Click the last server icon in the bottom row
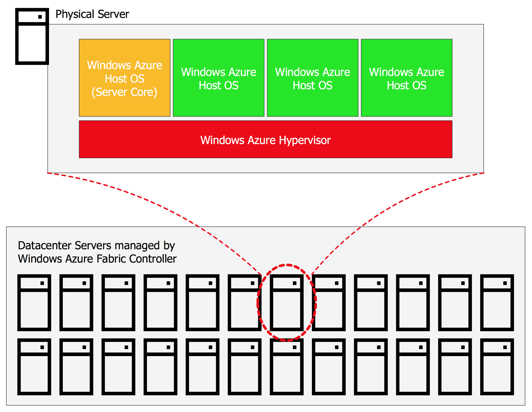Screen dimensions: 532x412 point(497,367)
